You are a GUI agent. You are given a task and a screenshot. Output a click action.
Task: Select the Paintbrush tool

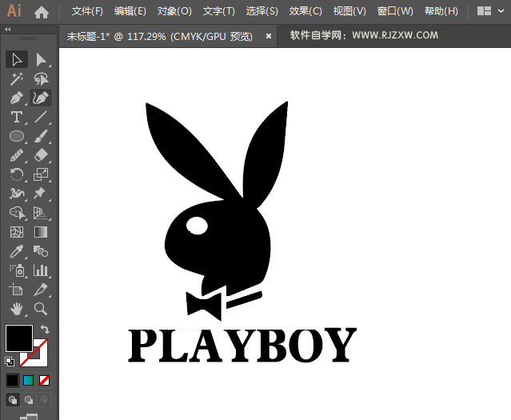pyautogui.click(x=41, y=136)
